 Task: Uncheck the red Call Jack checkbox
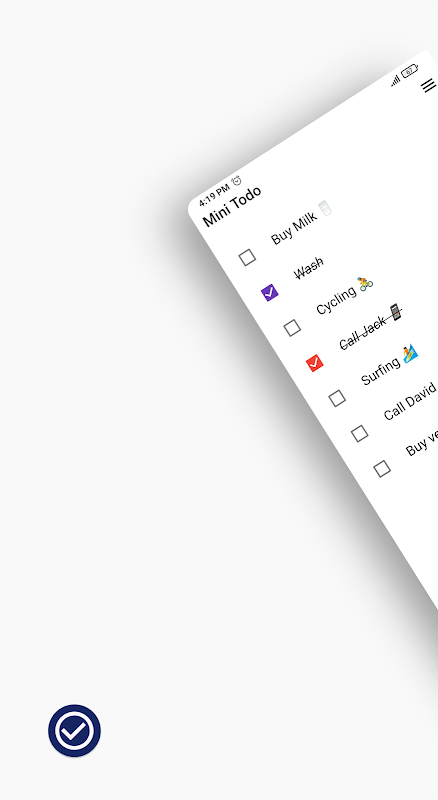pos(314,363)
